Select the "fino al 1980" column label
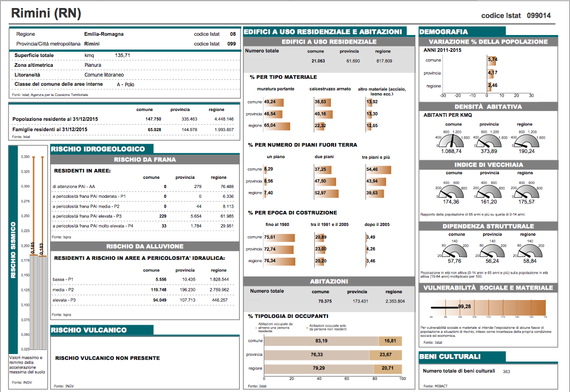This screenshot has height=392, width=570. 278,225
